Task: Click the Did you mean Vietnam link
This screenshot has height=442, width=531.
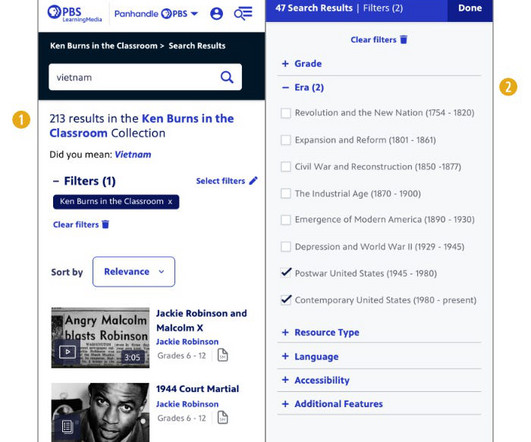Action: pos(133,154)
